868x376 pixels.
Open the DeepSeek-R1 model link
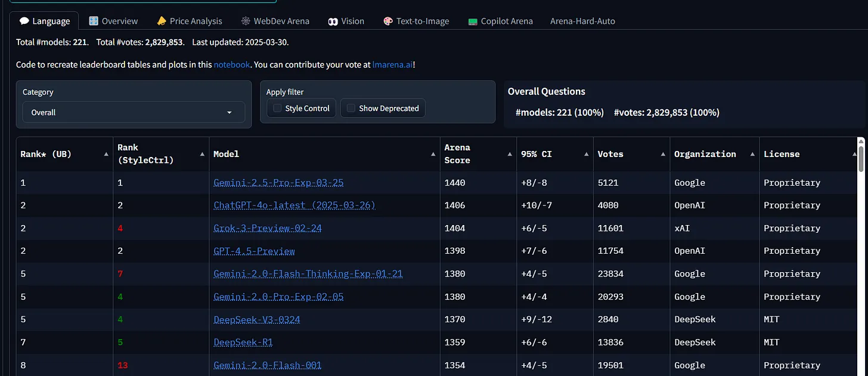243,343
